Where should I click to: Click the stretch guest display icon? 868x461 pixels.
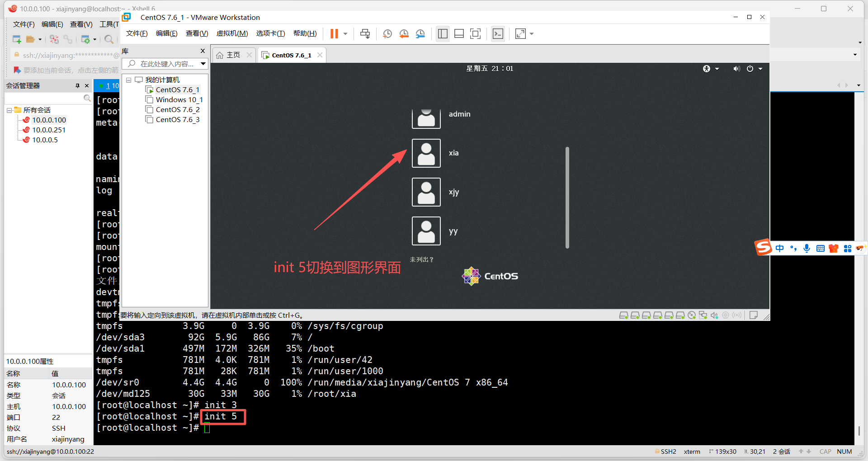click(x=520, y=34)
